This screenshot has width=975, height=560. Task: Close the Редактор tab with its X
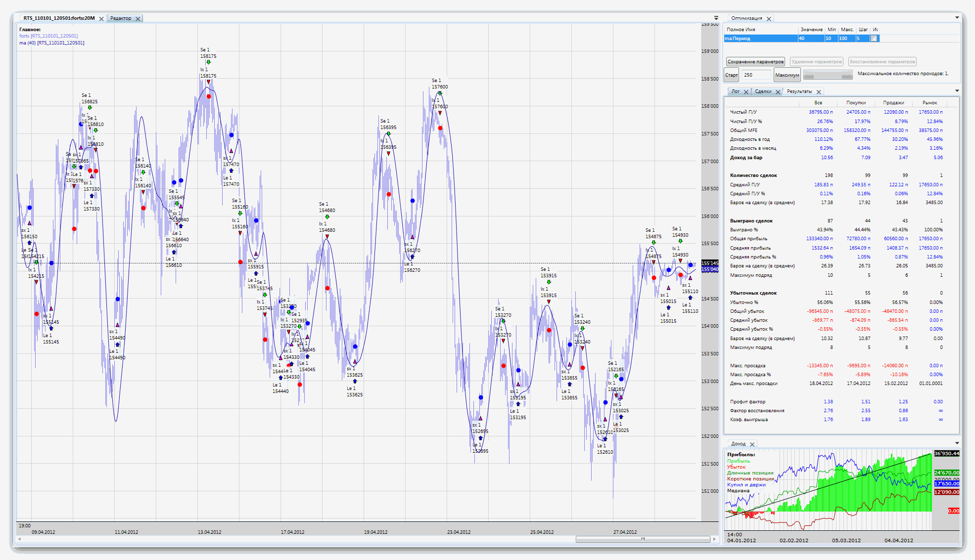[138, 19]
